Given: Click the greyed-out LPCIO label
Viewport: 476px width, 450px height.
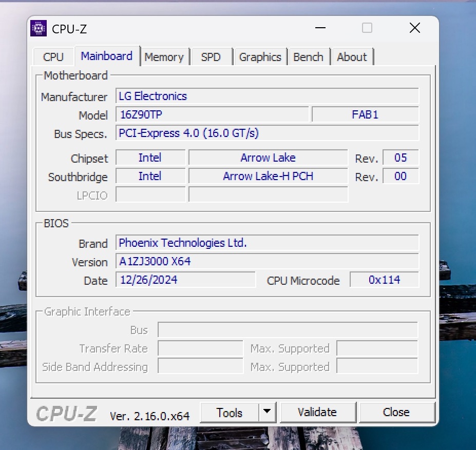Looking at the screenshot, I should tap(92, 195).
